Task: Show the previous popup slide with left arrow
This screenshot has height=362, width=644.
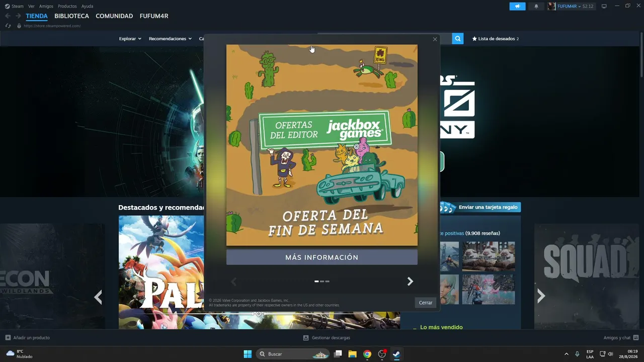Action: pos(233,282)
